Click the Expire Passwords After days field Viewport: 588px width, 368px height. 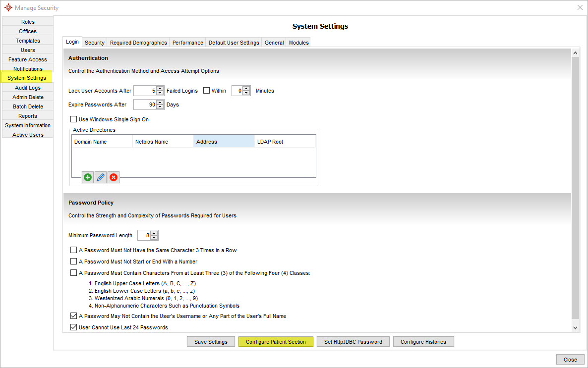pos(145,105)
